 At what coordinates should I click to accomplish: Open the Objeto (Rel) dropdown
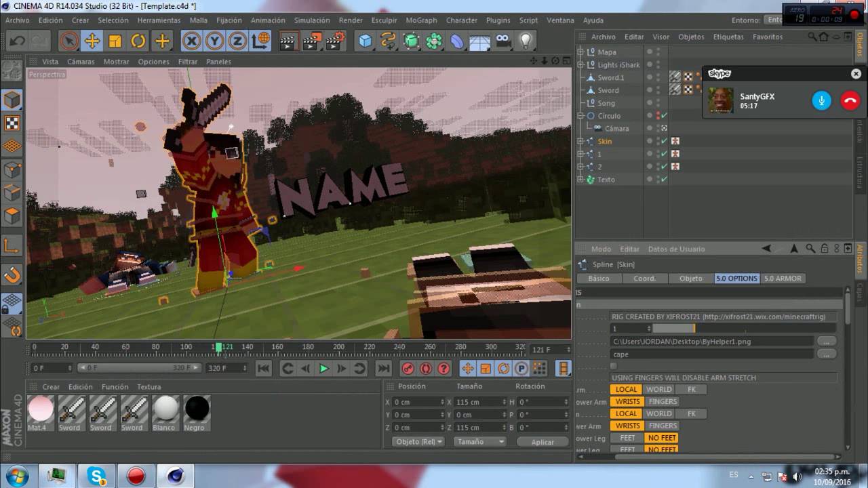coord(418,441)
